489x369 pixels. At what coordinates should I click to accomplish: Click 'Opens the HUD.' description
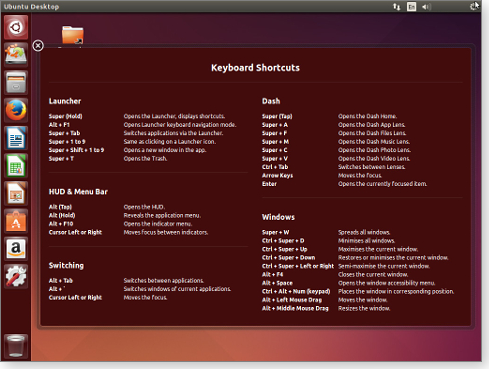pyautogui.click(x=144, y=207)
